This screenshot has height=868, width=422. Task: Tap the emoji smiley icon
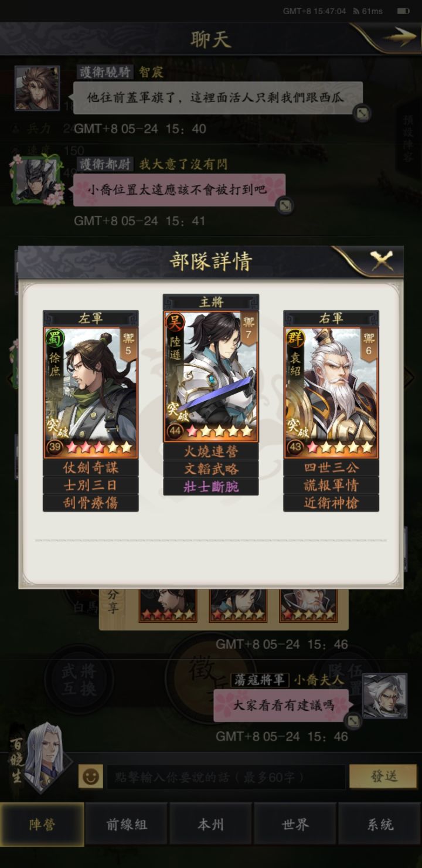pyautogui.click(x=90, y=777)
